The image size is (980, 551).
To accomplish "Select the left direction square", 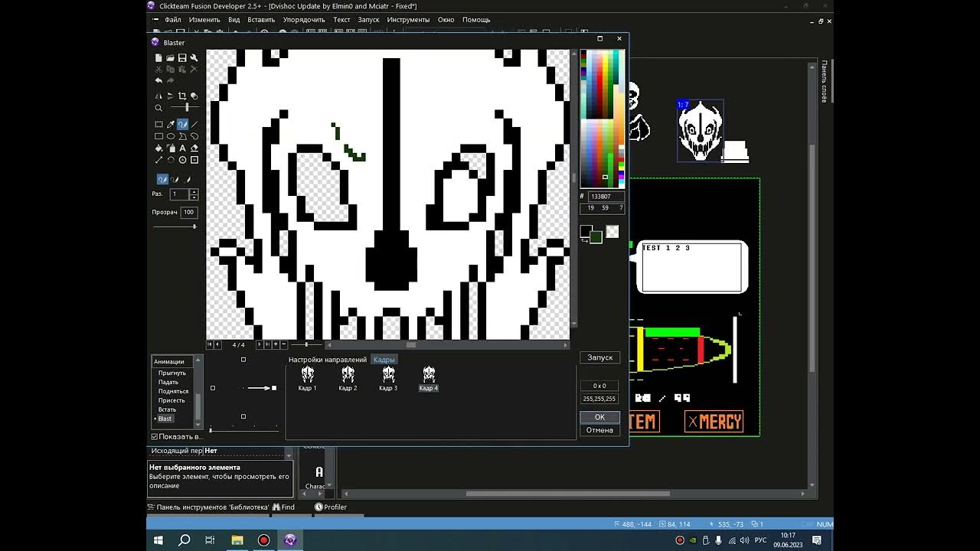I will click(x=213, y=388).
